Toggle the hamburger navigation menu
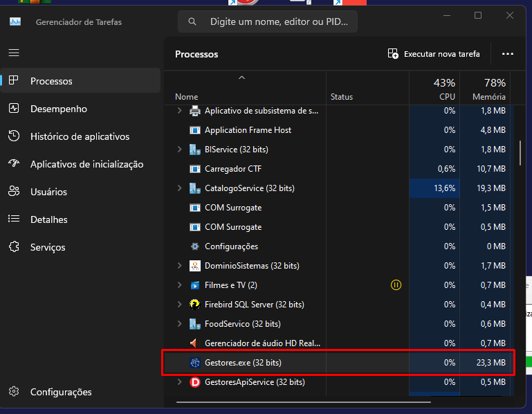Viewport: 532px width, 414px height. pyautogui.click(x=14, y=53)
